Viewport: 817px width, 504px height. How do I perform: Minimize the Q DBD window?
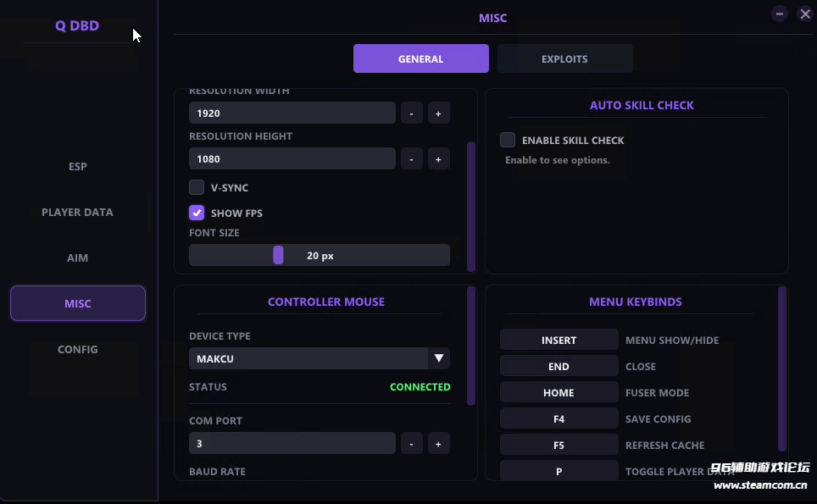[x=780, y=14]
